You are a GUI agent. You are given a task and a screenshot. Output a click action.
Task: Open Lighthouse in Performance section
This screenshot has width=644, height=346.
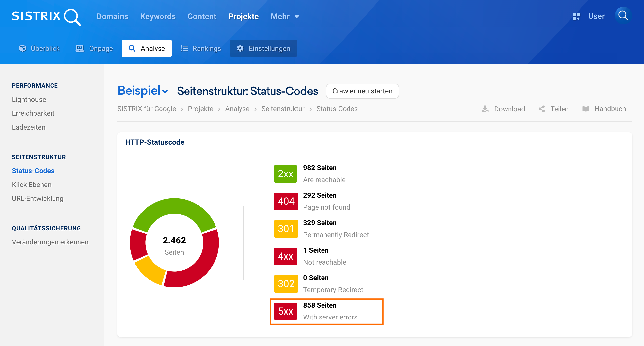(x=29, y=100)
